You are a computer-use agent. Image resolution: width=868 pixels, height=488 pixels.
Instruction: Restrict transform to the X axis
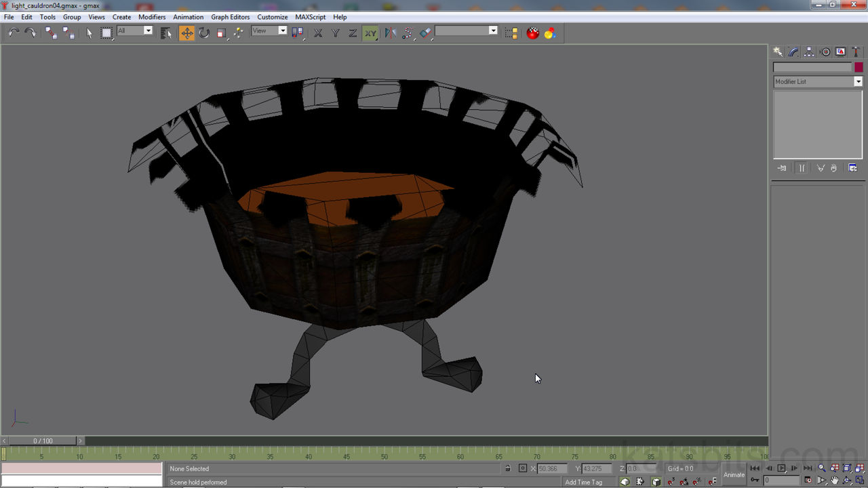317,33
